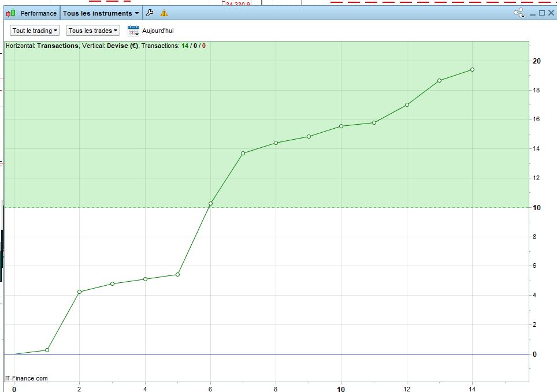Click the red 0 losing transactions count
This screenshot has width=557, height=392.
204,46
